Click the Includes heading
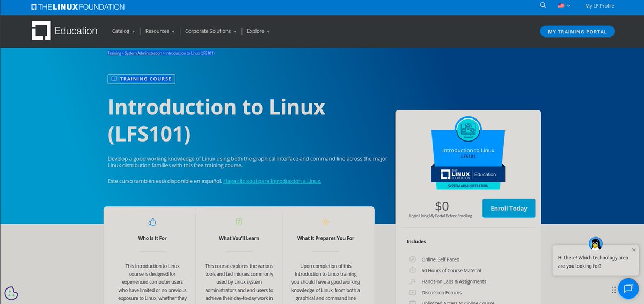Image resolution: width=644 pixels, height=304 pixels. click(416, 242)
